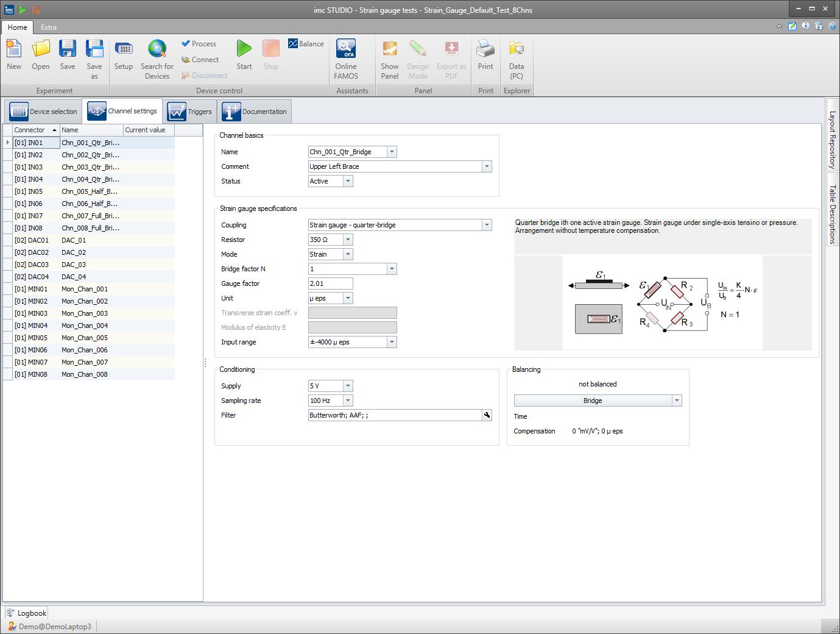This screenshot has height=634, width=840.
Task: Open the Resistor dropdown
Action: tap(348, 240)
